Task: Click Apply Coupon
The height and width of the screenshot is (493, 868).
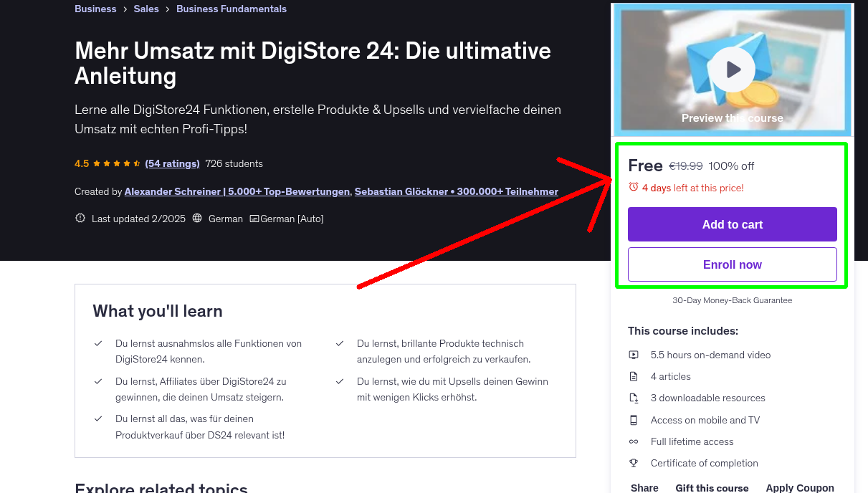Action: (800, 488)
